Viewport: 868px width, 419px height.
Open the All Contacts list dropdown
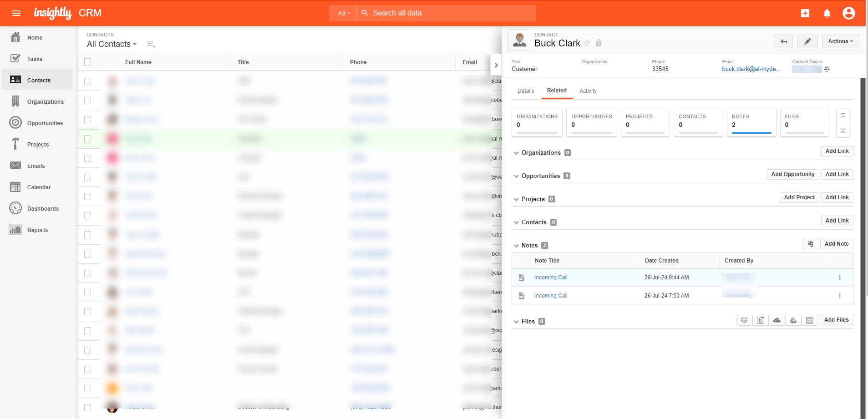[x=112, y=44]
